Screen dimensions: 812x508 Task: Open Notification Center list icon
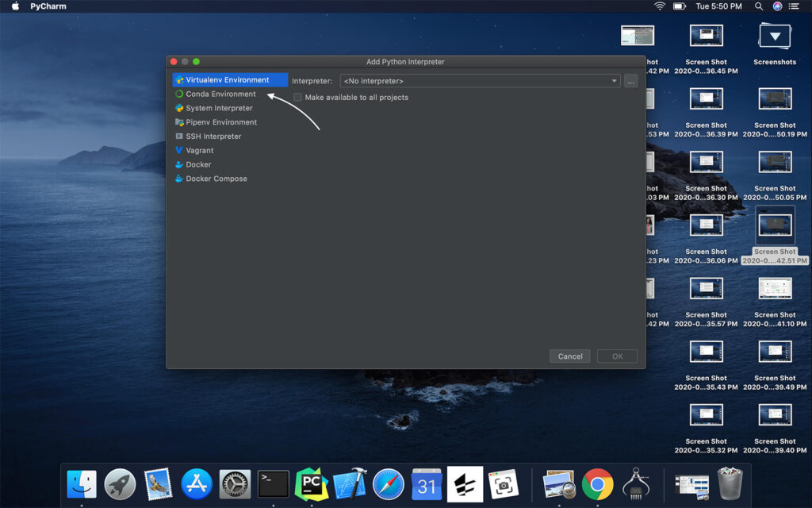[794, 6]
